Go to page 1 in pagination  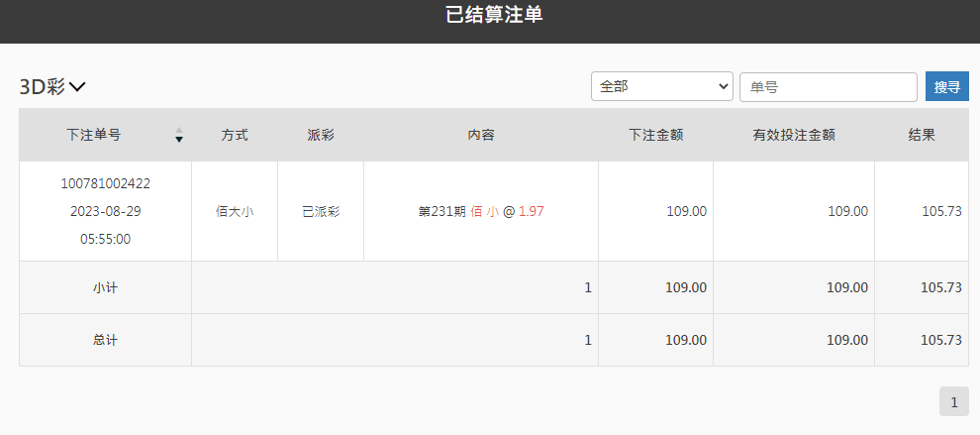coord(953,401)
